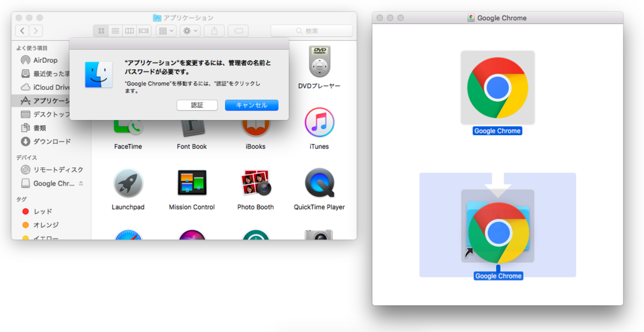
Task: Select the Mission Control app icon
Action: tap(192, 183)
